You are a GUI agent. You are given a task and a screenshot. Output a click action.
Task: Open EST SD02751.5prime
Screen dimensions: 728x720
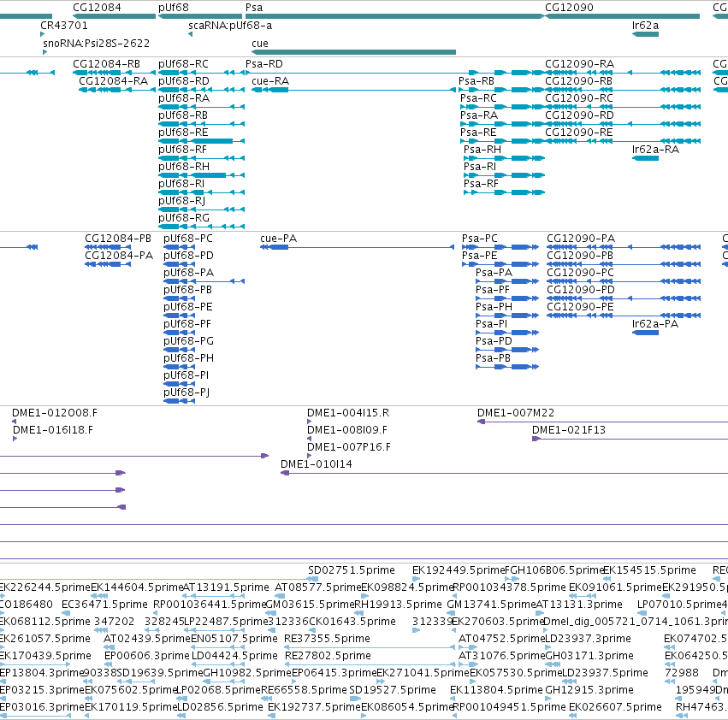point(352,570)
